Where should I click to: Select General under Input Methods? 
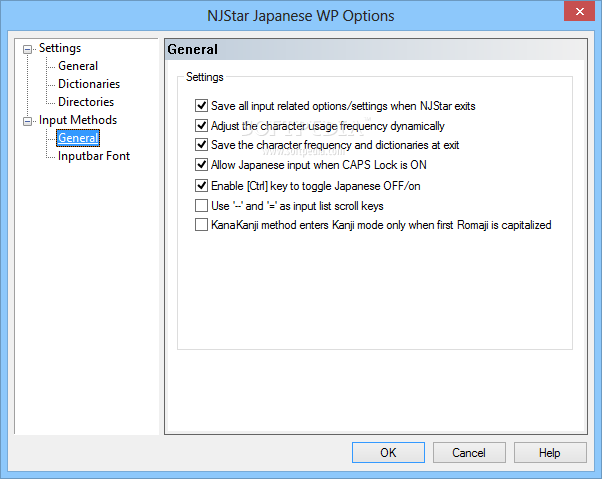tap(78, 138)
